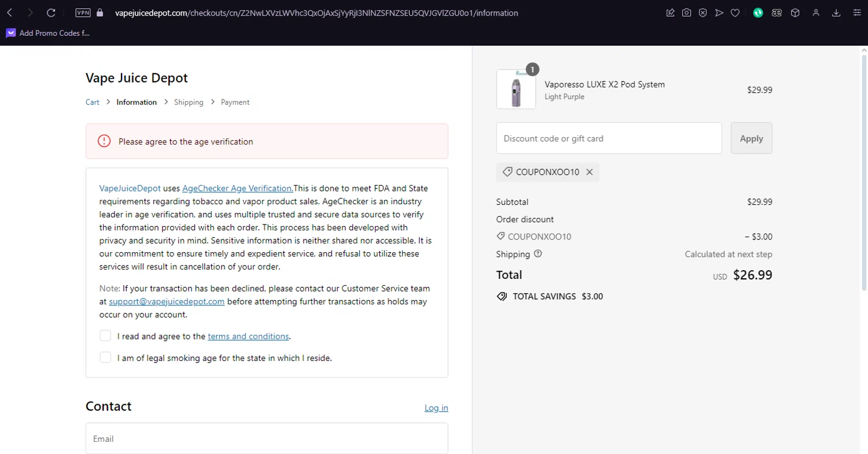Remove the COUPONXOO10 discount code
868x454 pixels.
(x=589, y=172)
